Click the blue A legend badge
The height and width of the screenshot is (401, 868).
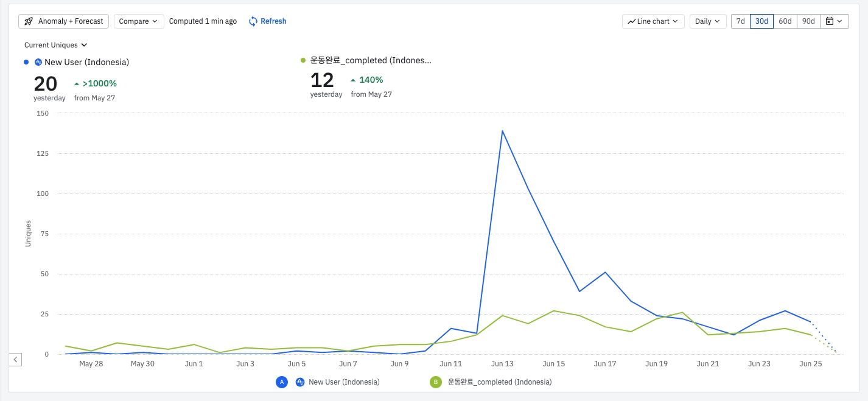coord(281,382)
